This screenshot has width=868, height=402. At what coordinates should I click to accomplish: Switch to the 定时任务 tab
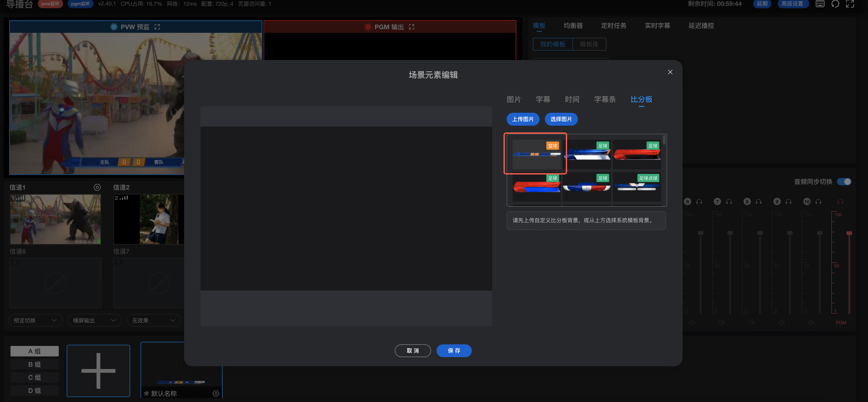coord(614,26)
